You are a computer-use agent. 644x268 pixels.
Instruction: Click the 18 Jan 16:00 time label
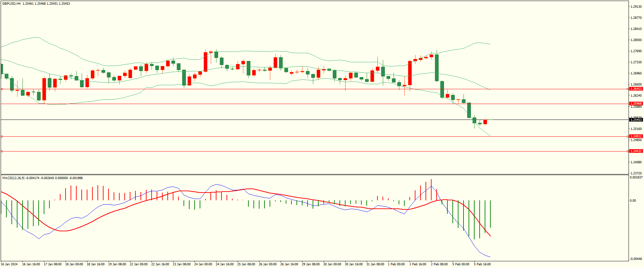pyautogui.click(x=96, y=264)
